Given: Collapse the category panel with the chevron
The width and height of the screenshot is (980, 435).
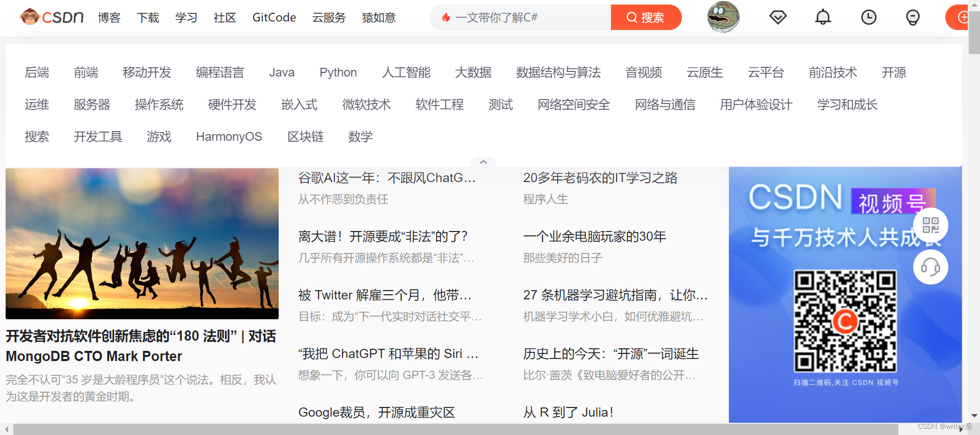Looking at the screenshot, I should (483, 162).
